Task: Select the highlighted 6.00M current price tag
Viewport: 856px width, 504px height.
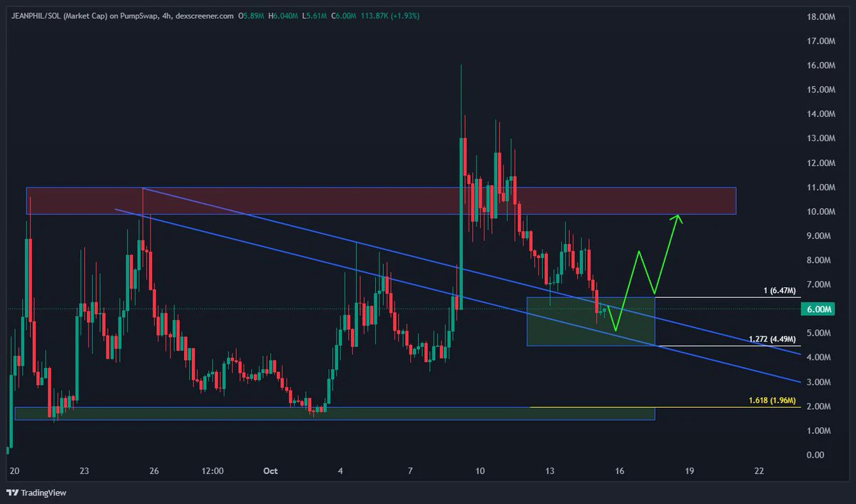Action: (x=820, y=309)
